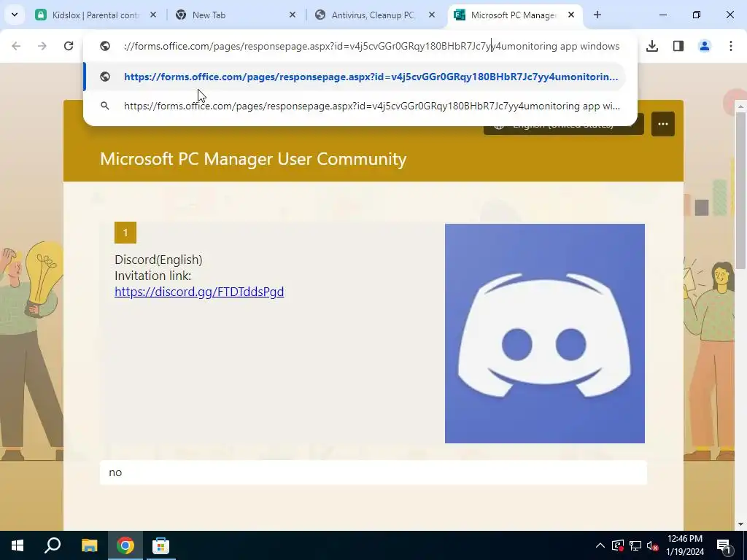Choose the bold blue URL autocomplete suggestion
Image resolution: width=747 pixels, height=560 pixels.
[355, 77]
